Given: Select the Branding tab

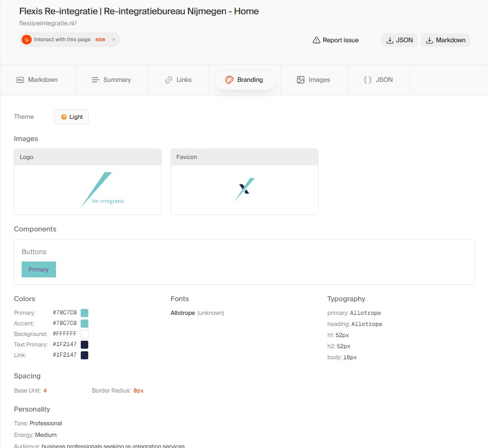Looking at the screenshot, I should (245, 80).
